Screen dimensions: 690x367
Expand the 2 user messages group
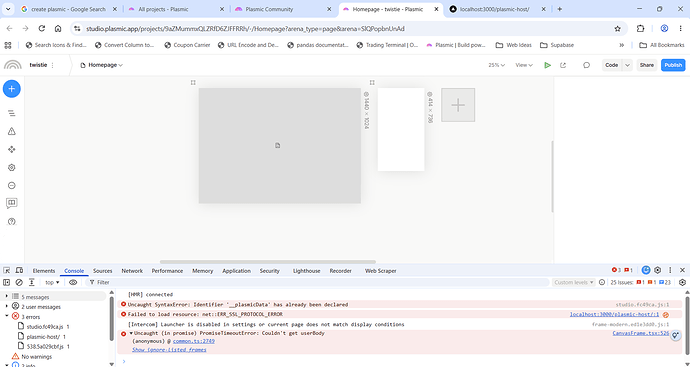tap(7, 306)
